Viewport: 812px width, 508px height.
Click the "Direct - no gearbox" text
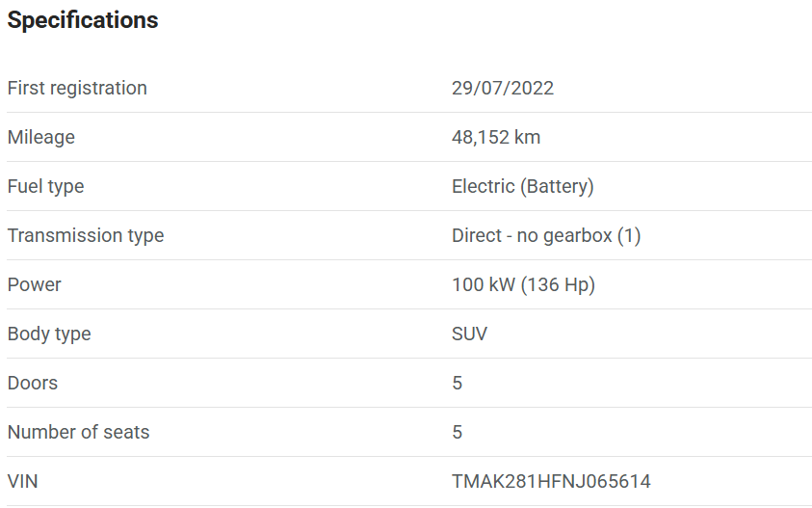532,235
